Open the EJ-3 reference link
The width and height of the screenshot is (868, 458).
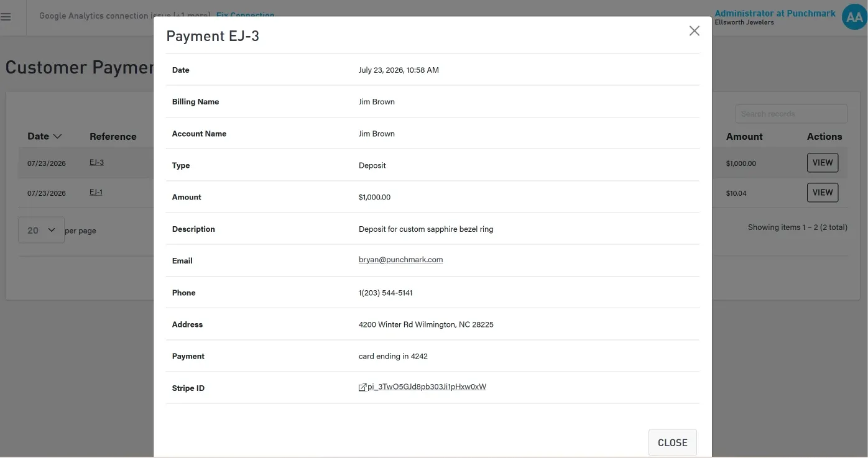[x=96, y=162]
